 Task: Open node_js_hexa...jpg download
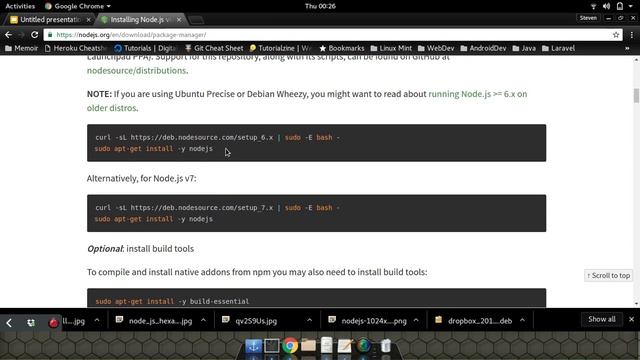coord(154,320)
